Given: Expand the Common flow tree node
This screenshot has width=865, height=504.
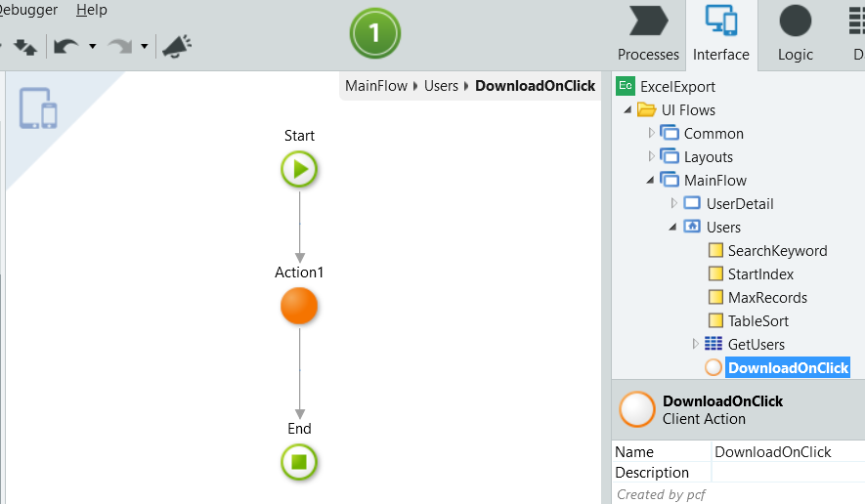Looking at the screenshot, I should coord(652,133).
